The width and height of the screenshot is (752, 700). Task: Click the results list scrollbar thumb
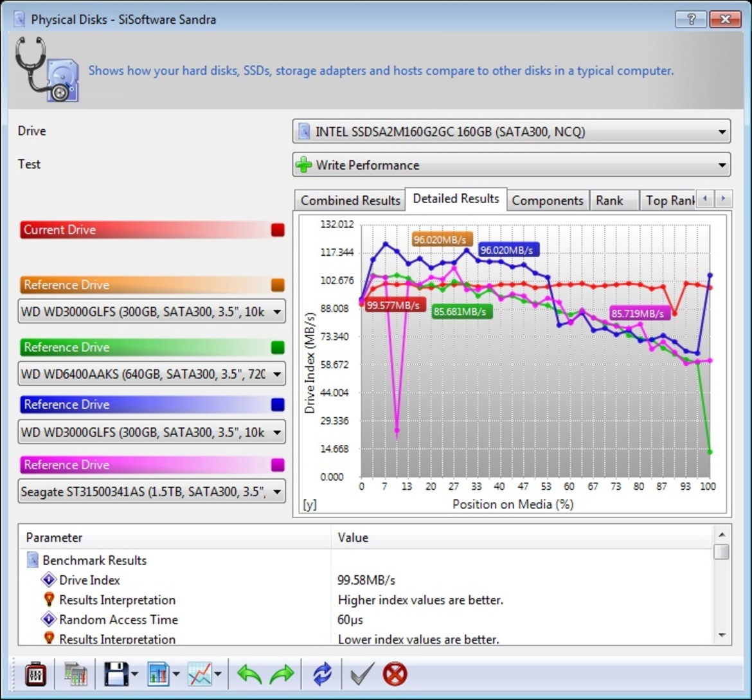coord(721,552)
